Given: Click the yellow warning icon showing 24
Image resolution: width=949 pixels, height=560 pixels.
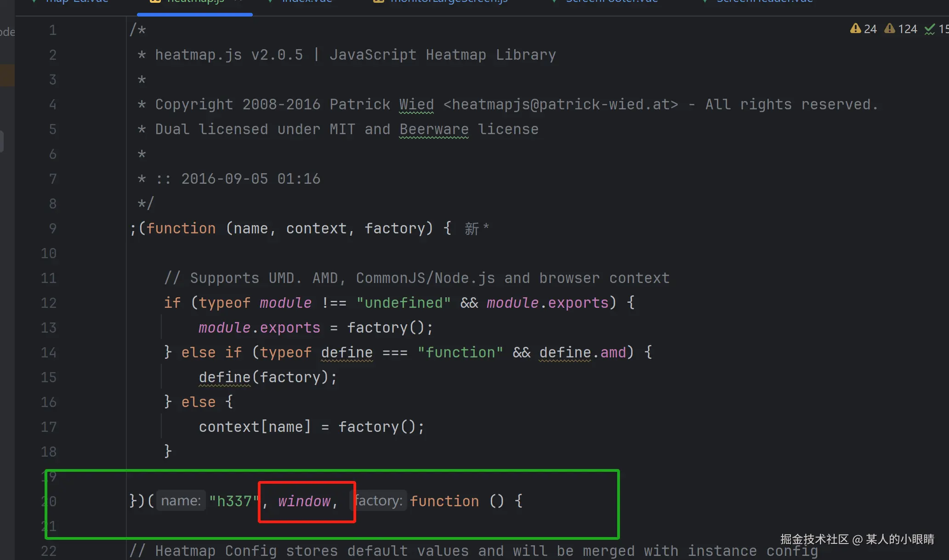Looking at the screenshot, I should [x=855, y=29].
